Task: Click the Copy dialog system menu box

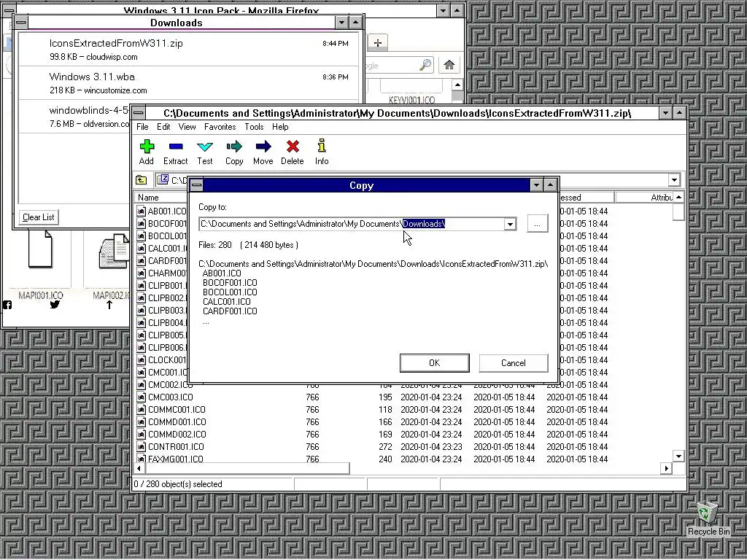Action: click(196, 184)
